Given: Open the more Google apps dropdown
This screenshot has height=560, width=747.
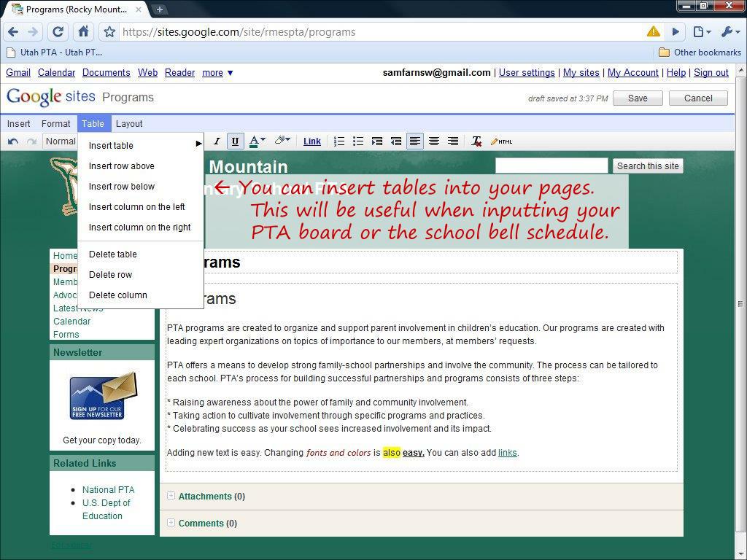Looking at the screenshot, I should (217, 72).
